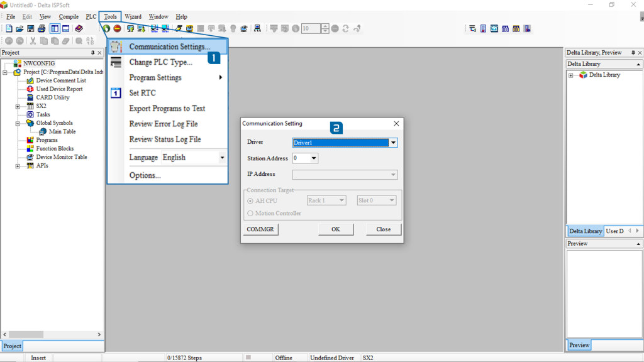Click the Project panel horizontal scrollbar thumb

coord(26,334)
